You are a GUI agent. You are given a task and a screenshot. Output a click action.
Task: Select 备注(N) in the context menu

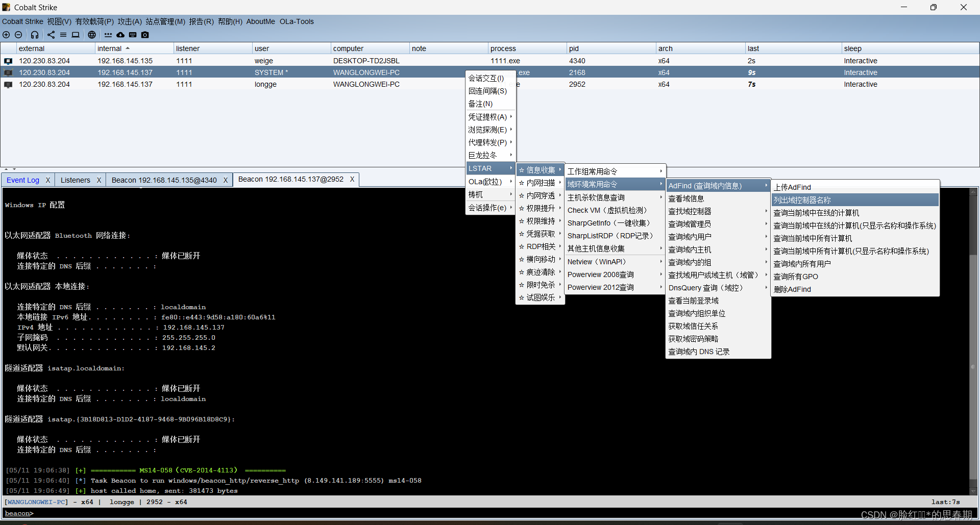pyautogui.click(x=491, y=104)
